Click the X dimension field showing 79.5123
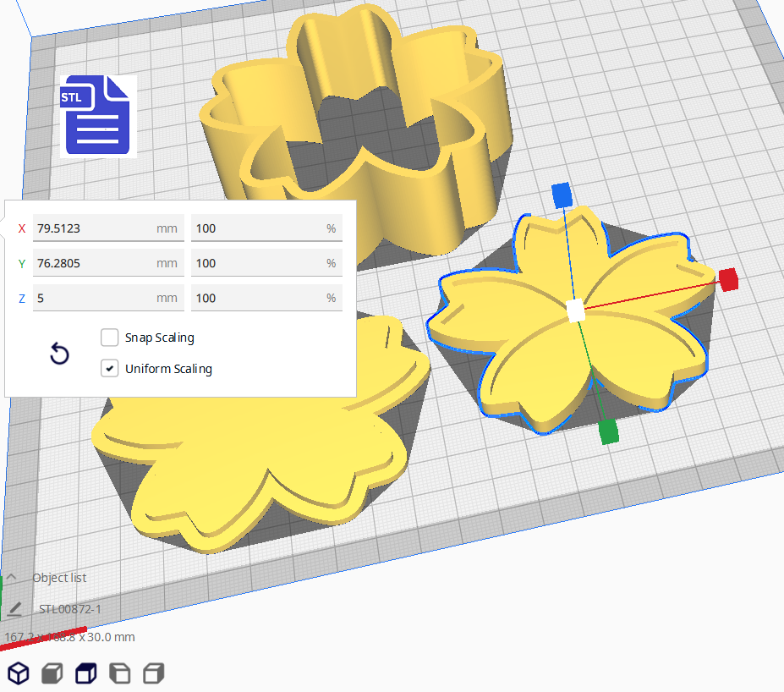Screen dimensions: 784x692 click(x=93, y=228)
